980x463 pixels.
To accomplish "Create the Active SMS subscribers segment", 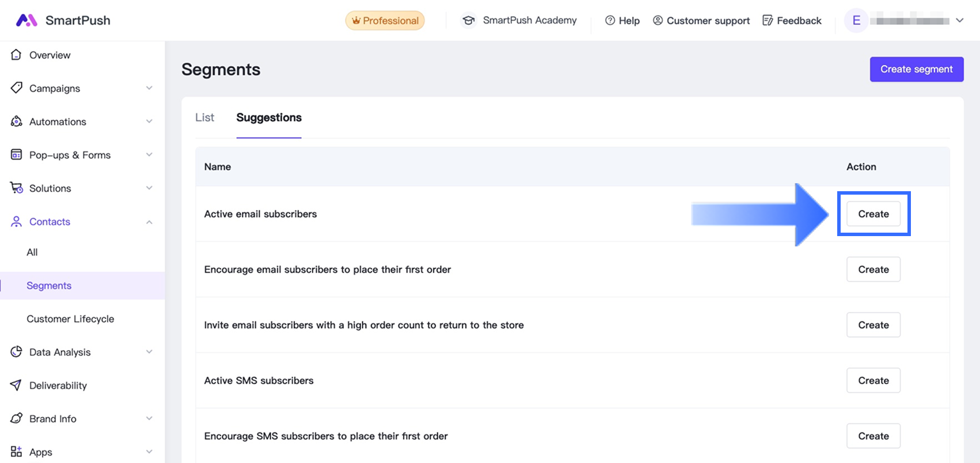I will pyautogui.click(x=873, y=381).
